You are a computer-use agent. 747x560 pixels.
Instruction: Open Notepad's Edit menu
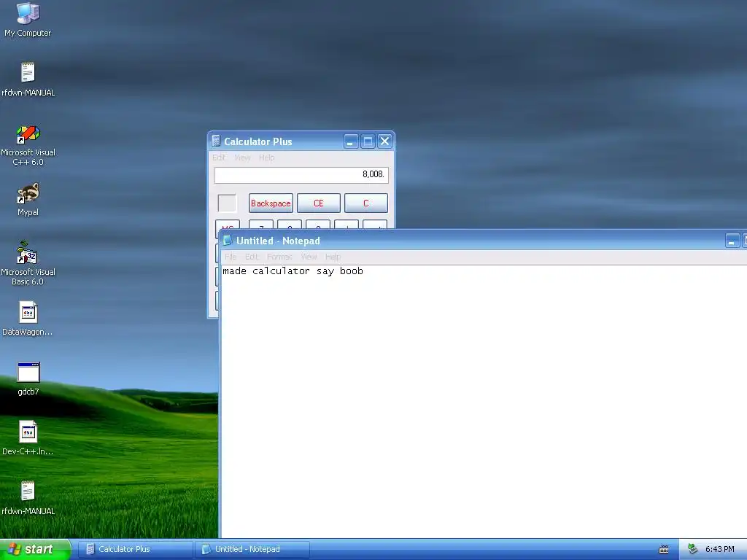pos(252,257)
